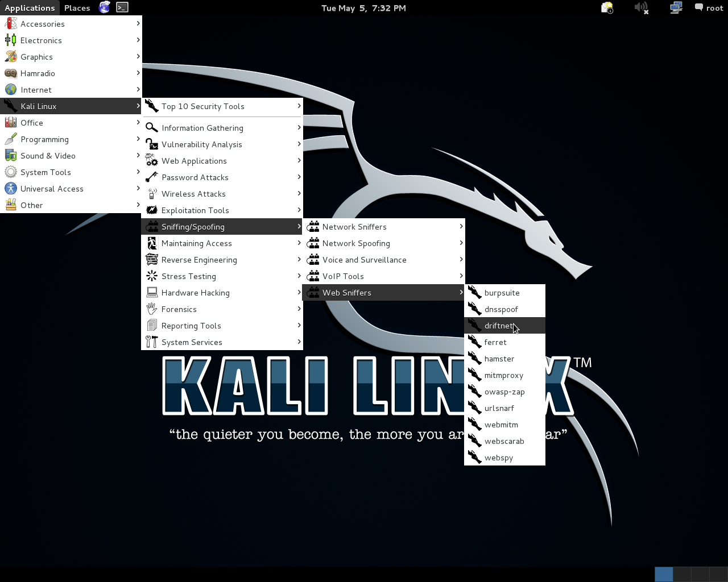Click the Accessories category icon
728x582 pixels.
tap(11, 24)
